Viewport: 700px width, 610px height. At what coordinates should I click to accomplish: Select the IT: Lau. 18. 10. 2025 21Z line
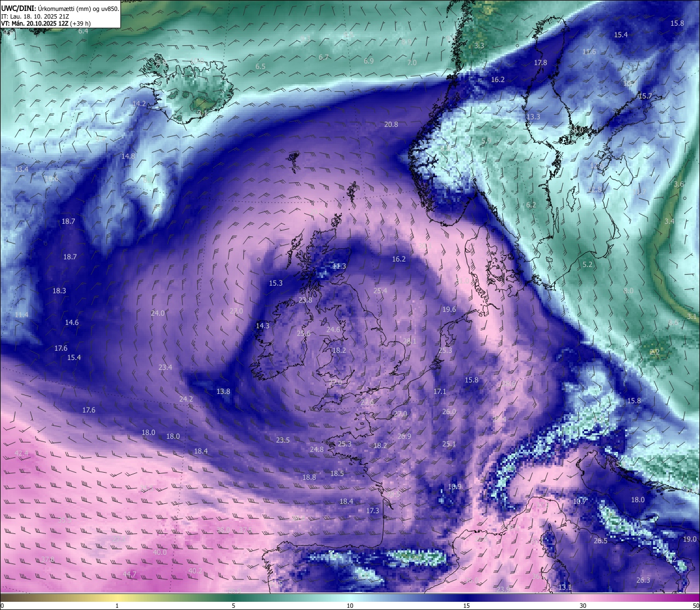pyautogui.click(x=35, y=16)
